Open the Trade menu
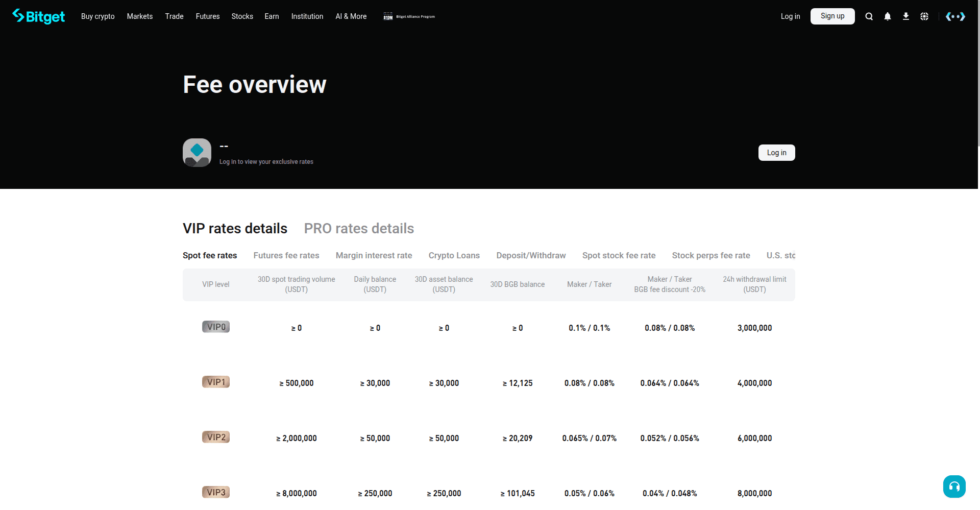 click(x=174, y=16)
